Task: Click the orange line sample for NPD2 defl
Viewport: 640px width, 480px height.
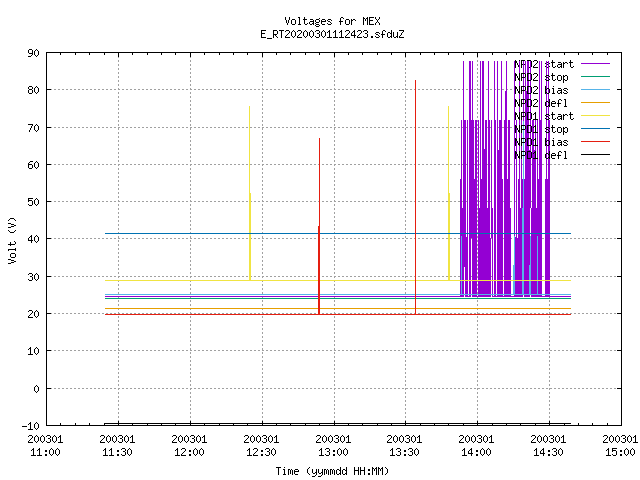Action: (x=595, y=102)
